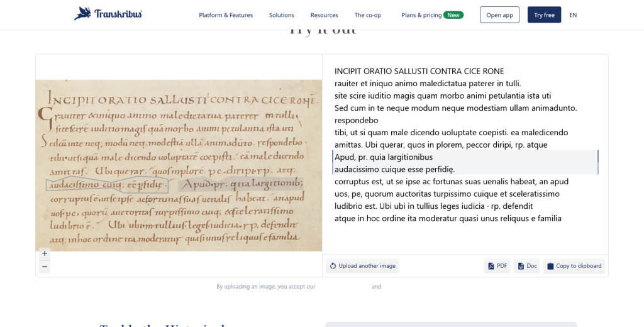The image size is (644, 327).
Task: Open the Resources dropdown
Action: coord(324,15)
